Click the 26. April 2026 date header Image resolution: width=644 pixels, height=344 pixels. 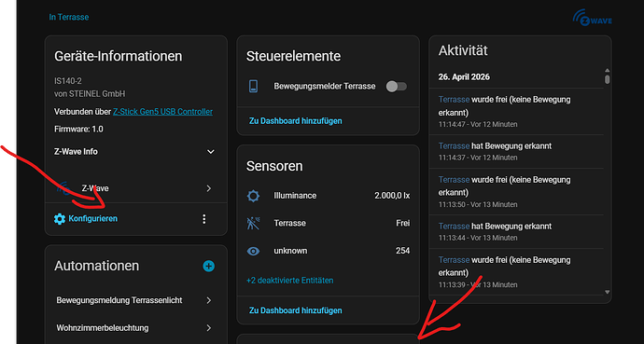click(464, 77)
